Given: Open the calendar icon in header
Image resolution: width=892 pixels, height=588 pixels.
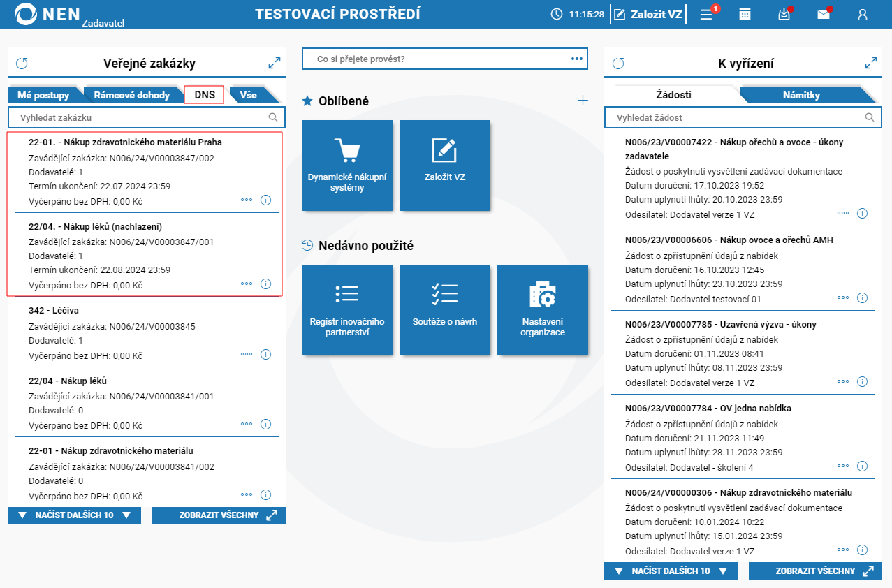Looking at the screenshot, I should click(745, 14).
